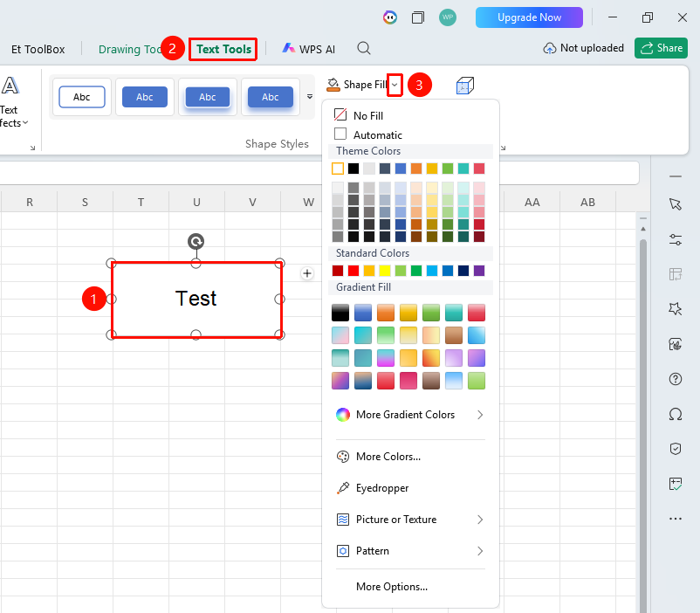Click More Options... in fill menu
The image size is (700, 613).
[x=392, y=587]
